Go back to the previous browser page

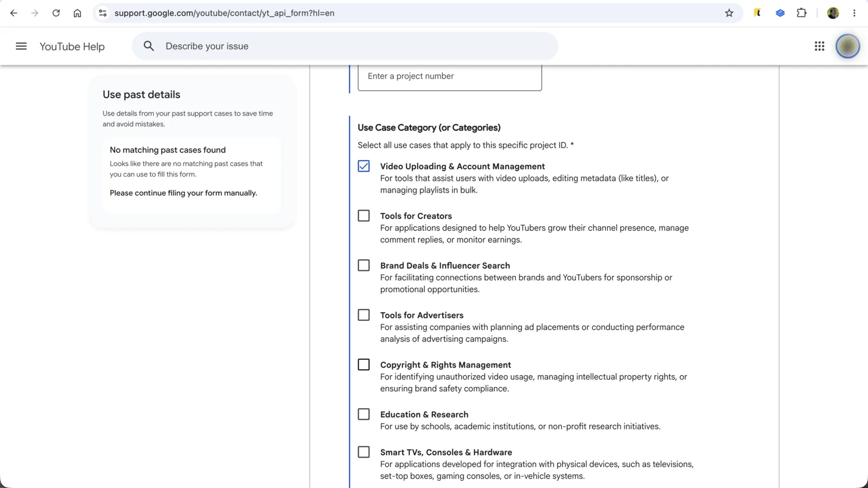pyautogui.click(x=14, y=13)
